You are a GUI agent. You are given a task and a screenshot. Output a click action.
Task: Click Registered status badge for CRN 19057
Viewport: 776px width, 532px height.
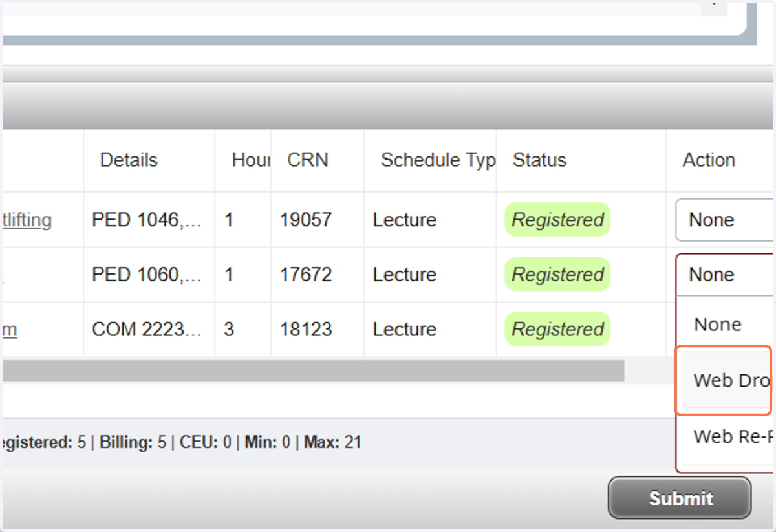(557, 220)
